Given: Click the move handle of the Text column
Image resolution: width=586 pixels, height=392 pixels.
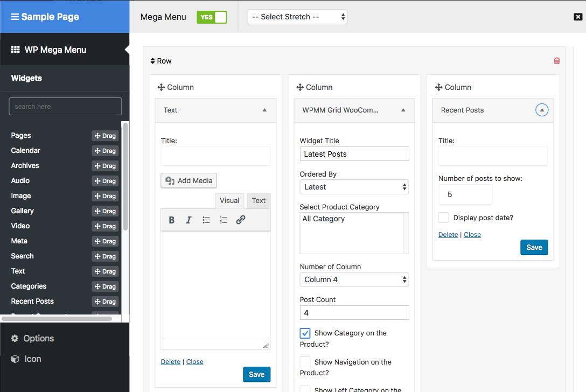Looking at the screenshot, I should tap(161, 87).
